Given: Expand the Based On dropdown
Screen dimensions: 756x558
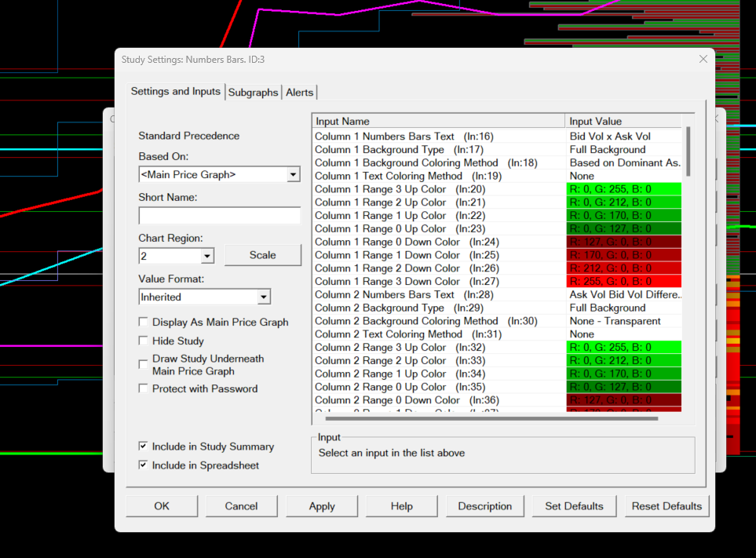Looking at the screenshot, I should point(293,174).
